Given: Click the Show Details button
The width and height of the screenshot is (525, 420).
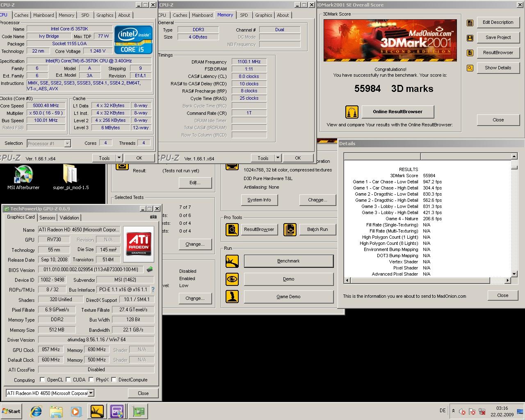Looking at the screenshot, I should tap(498, 68).
